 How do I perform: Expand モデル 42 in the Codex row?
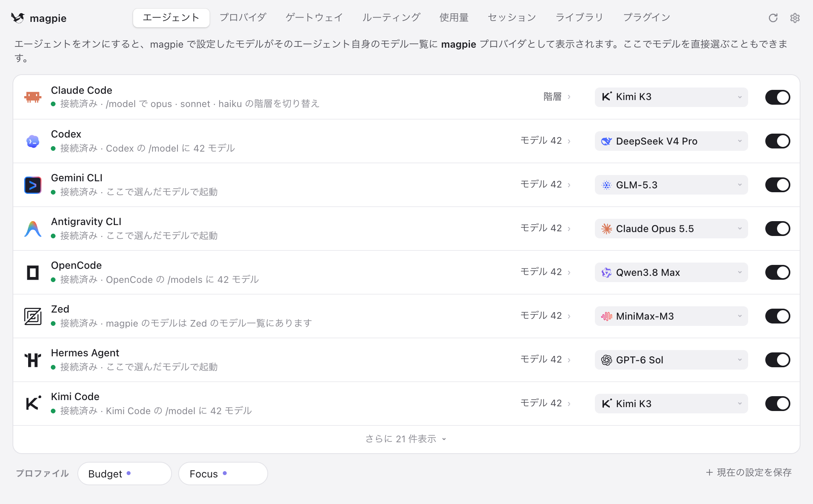click(x=546, y=141)
